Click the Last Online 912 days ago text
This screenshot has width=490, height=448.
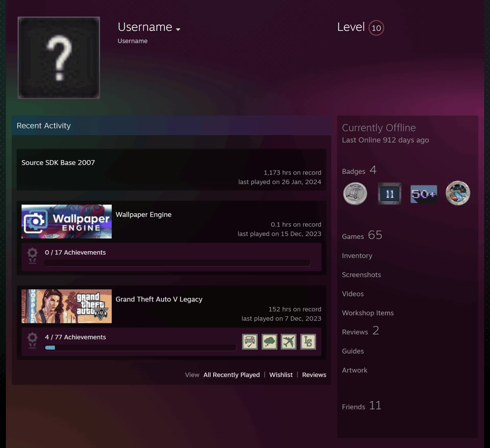(x=385, y=140)
